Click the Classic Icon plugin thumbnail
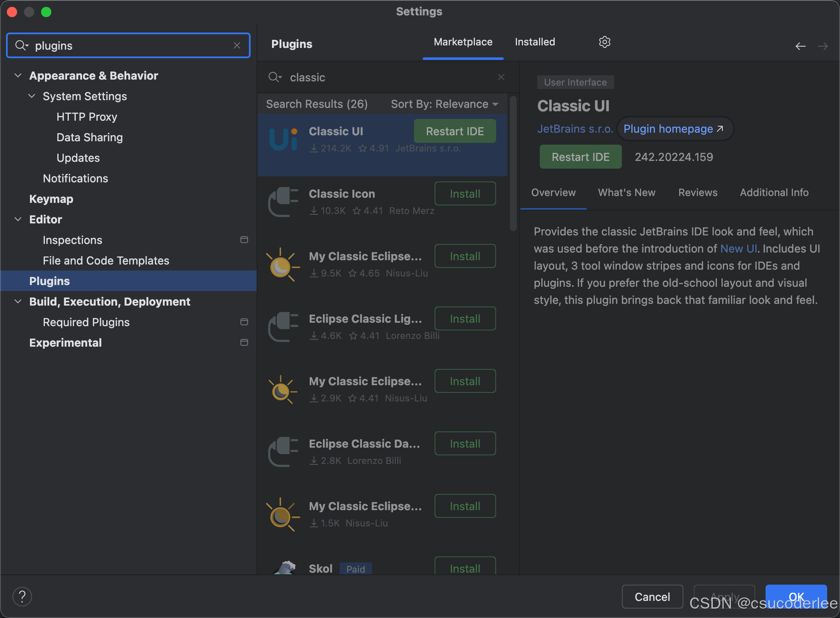 283,202
